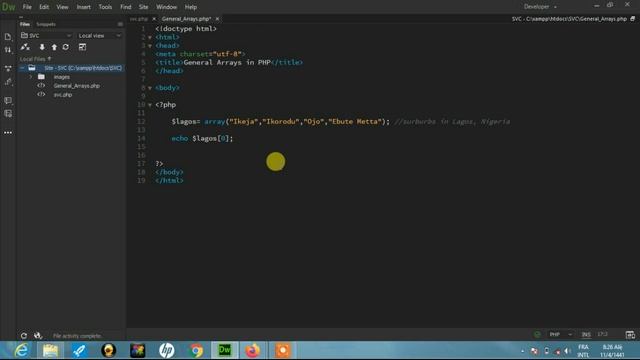The height and width of the screenshot is (360, 640).
Task: Open the HP application on taskbar
Action: click(x=167, y=351)
